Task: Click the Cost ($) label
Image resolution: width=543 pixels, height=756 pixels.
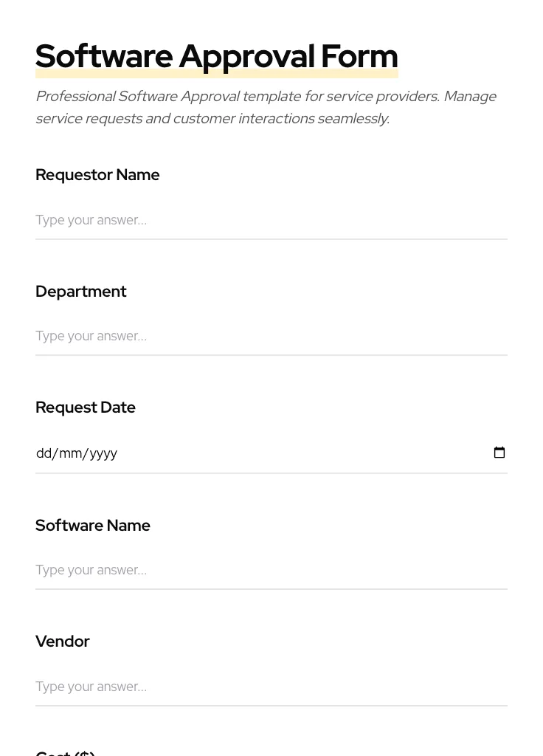Action: (65, 752)
